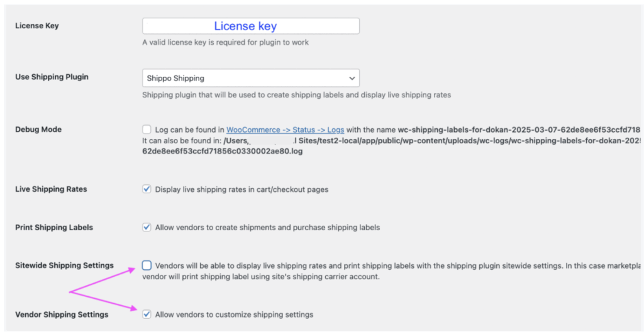Click the chevron arrow on Shippo Shipping select

pos(351,78)
